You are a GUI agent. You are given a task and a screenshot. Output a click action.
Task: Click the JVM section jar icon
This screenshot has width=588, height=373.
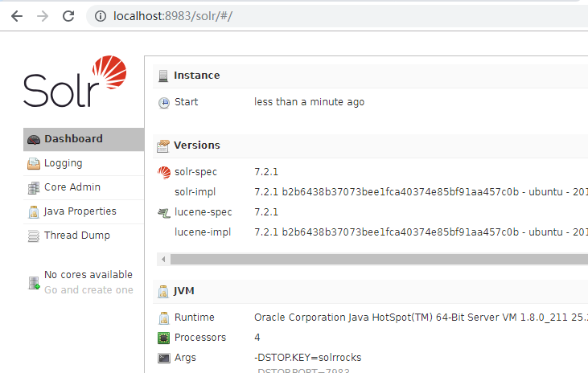tap(163, 291)
